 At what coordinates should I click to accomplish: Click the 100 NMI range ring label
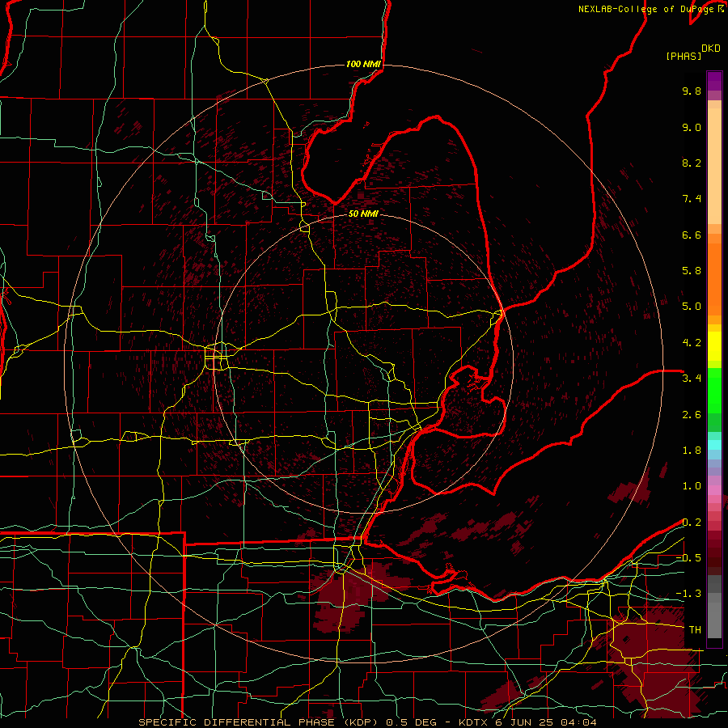(x=363, y=64)
